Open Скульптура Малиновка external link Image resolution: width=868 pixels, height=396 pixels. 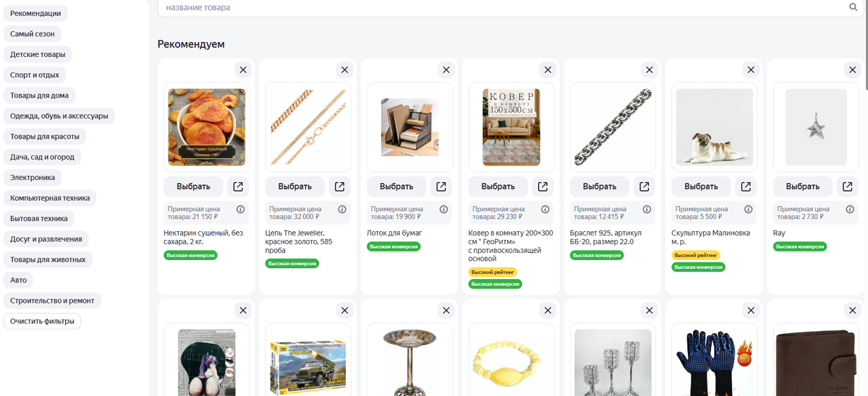(746, 186)
